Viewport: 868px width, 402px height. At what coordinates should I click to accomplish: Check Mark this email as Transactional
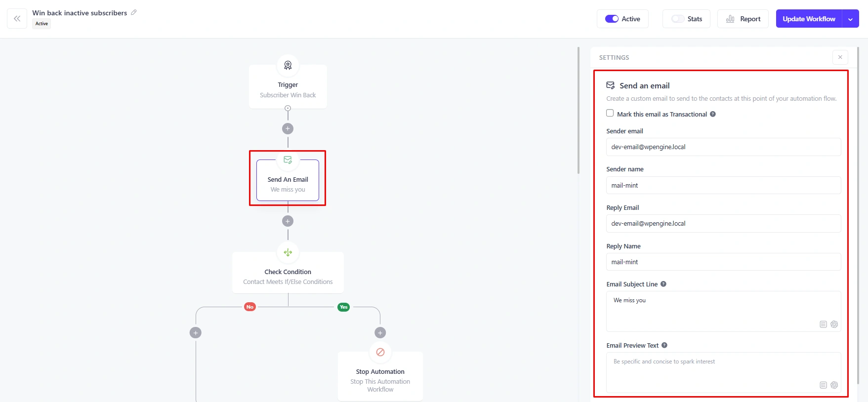610,113
